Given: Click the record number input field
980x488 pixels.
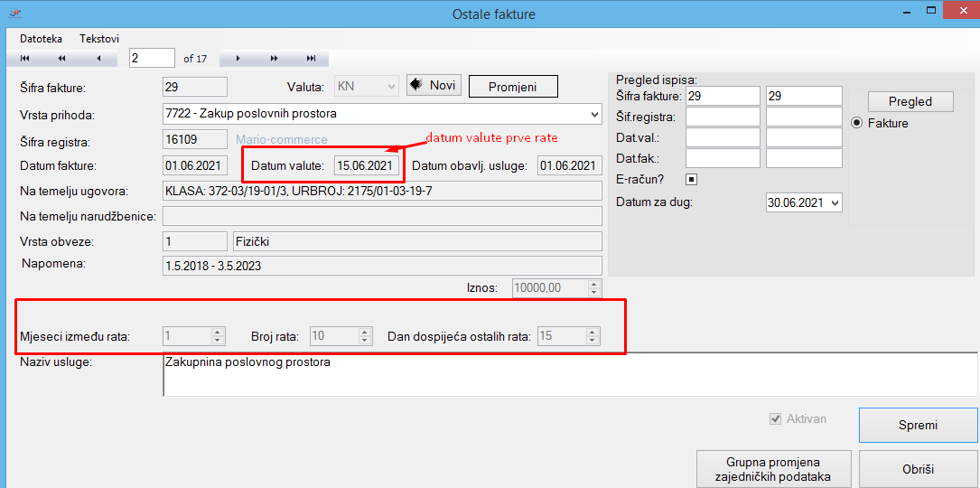Looking at the screenshot, I should tap(152, 58).
